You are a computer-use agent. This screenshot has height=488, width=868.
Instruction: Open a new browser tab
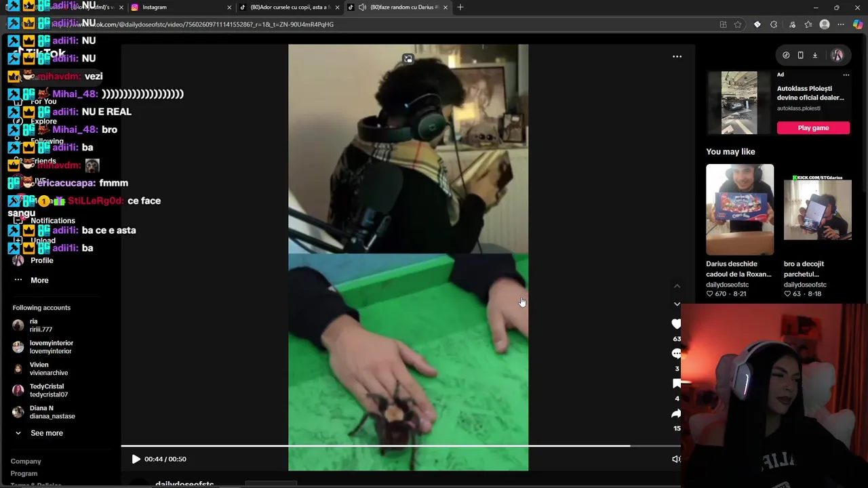[x=460, y=7]
